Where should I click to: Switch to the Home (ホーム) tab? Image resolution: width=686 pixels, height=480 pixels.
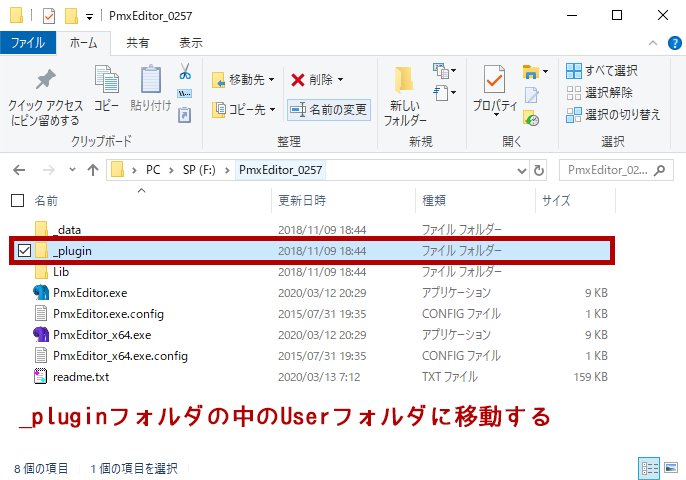[84, 43]
